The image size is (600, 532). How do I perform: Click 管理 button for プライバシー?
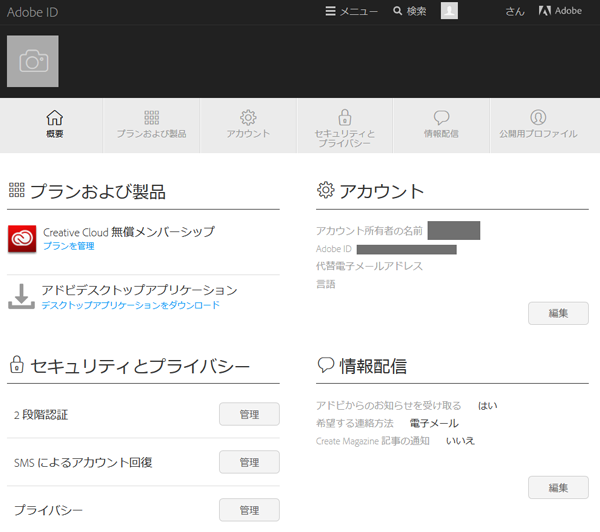click(249, 510)
